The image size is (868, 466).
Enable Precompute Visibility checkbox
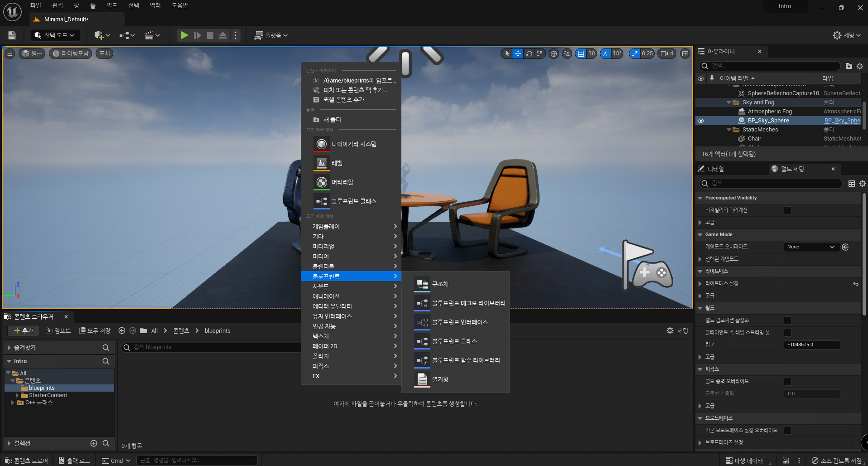788,210
